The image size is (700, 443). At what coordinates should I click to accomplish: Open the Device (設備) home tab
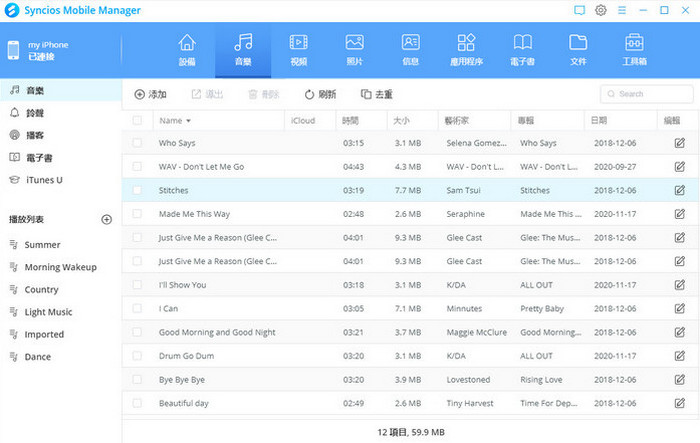(x=187, y=50)
